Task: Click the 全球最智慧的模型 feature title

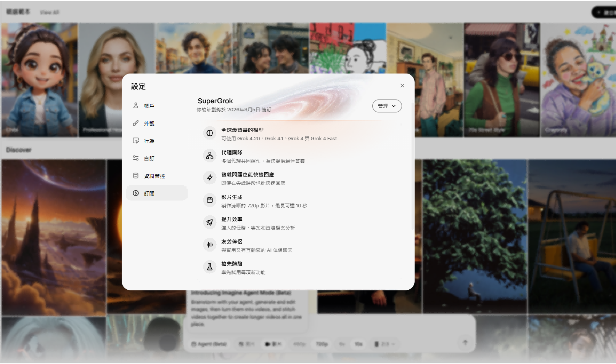Action: coord(243,130)
